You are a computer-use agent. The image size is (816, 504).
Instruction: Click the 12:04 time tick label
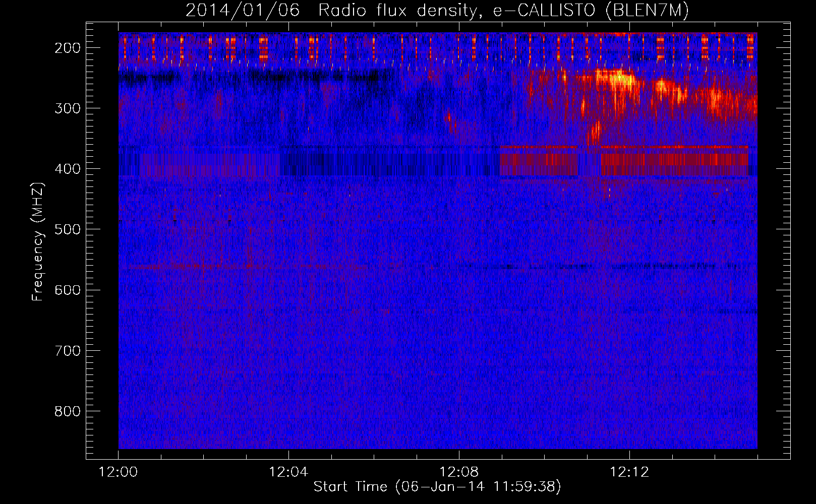pos(288,472)
